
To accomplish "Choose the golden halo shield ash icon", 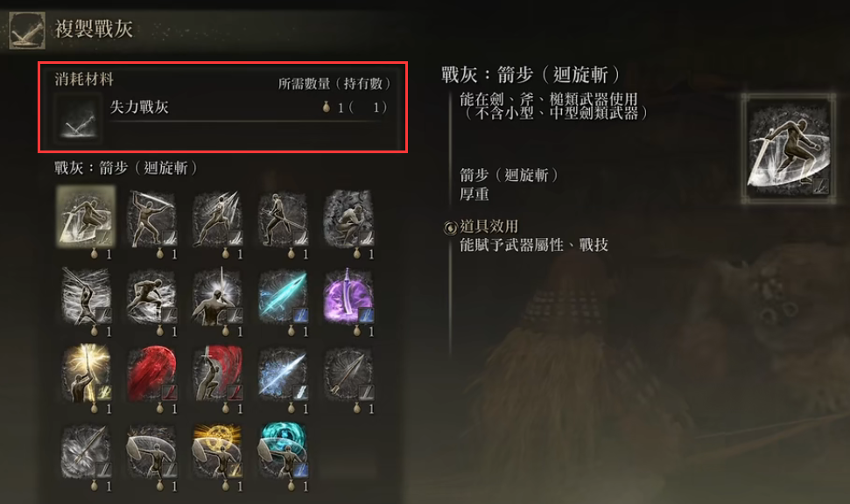I will tap(217, 451).
